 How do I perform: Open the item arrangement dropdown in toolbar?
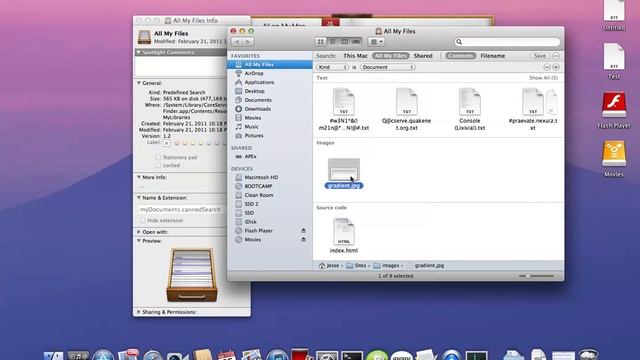(x=376, y=42)
